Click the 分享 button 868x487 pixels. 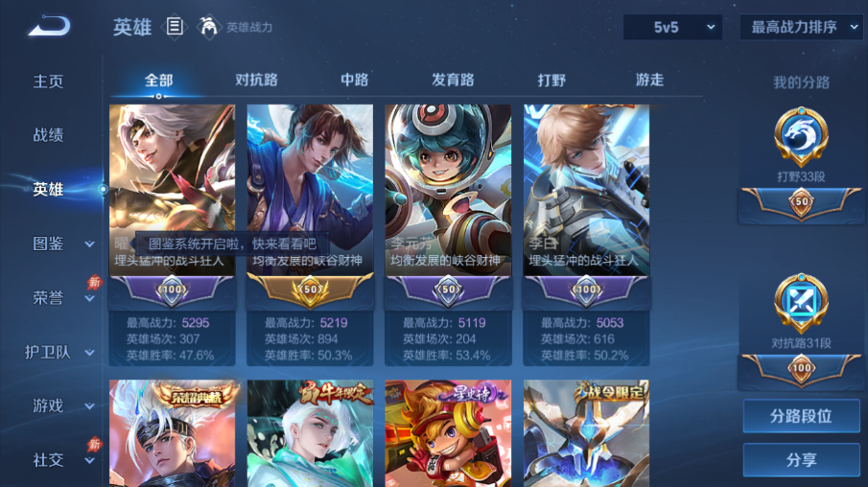click(x=801, y=459)
